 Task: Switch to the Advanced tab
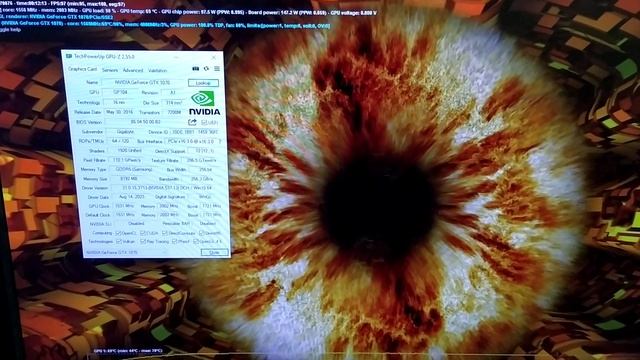tap(133, 70)
